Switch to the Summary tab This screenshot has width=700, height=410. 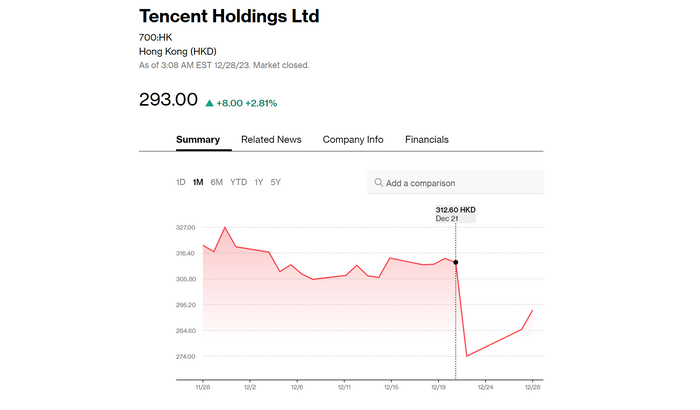(x=197, y=140)
